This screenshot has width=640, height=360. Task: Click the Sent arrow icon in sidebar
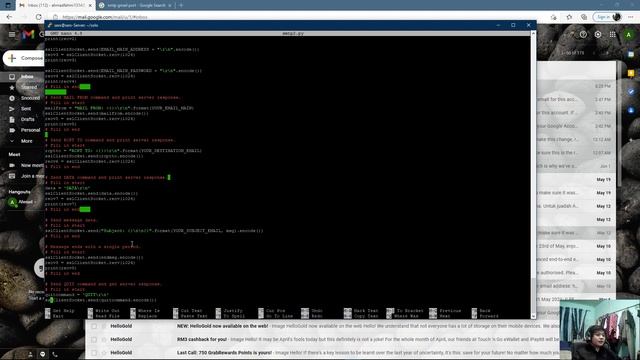[x=12, y=109]
